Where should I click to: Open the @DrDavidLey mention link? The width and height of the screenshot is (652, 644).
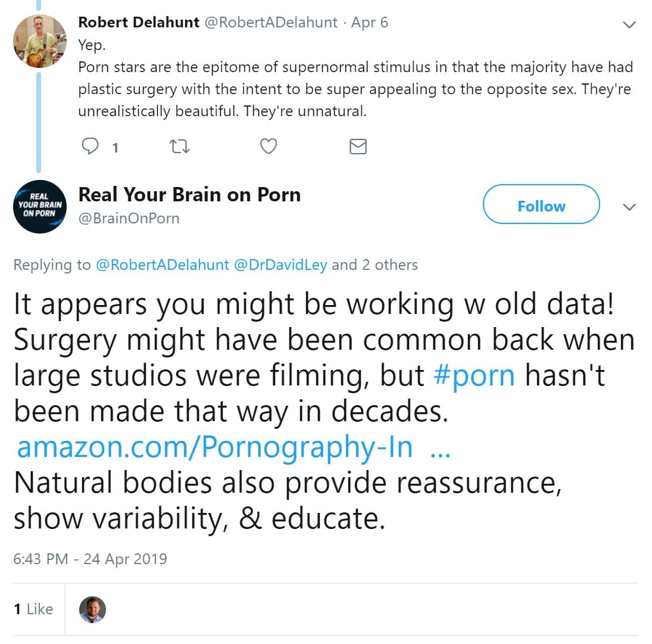click(x=280, y=265)
